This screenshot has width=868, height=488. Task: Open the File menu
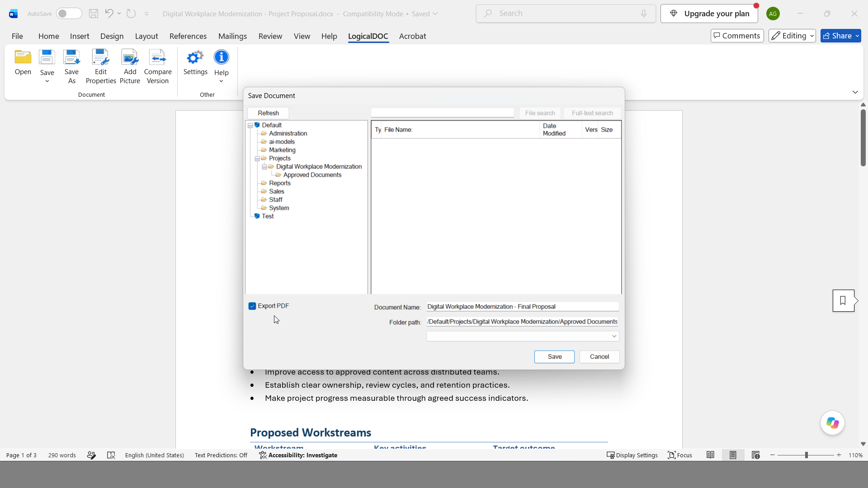click(x=17, y=36)
